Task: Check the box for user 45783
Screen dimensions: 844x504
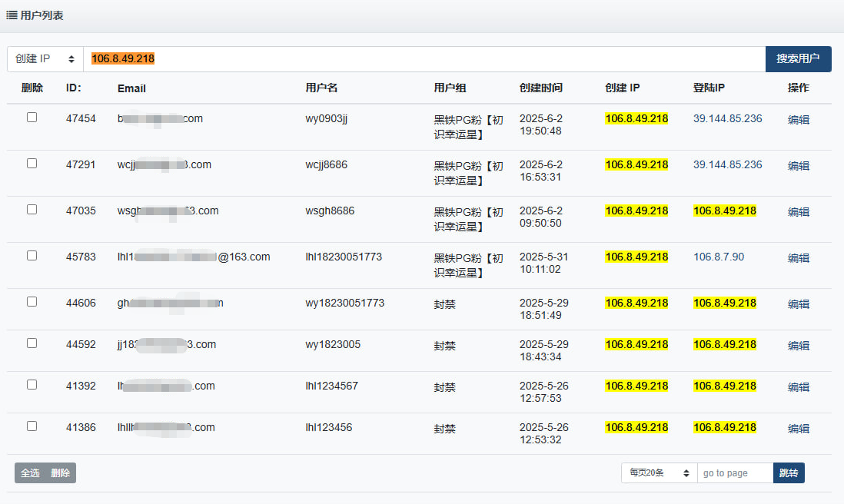Action: pyautogui.click(x=32, y=256)
